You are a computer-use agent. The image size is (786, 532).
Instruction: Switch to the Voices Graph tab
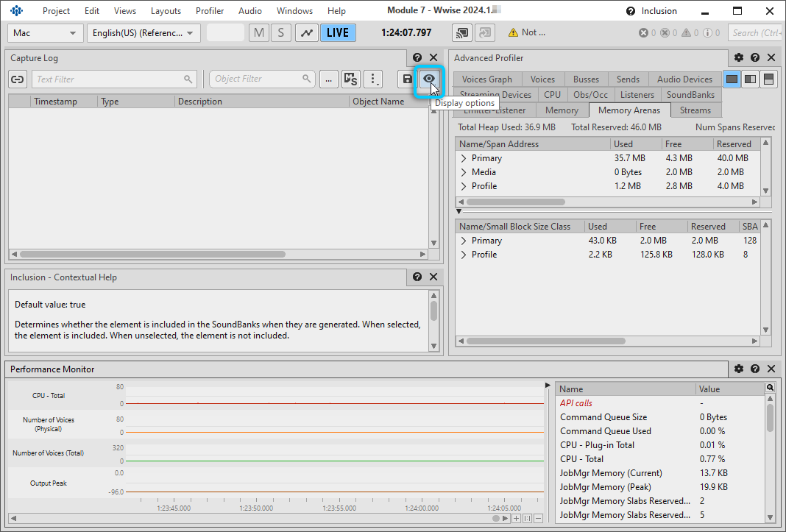tap(486, 79)
